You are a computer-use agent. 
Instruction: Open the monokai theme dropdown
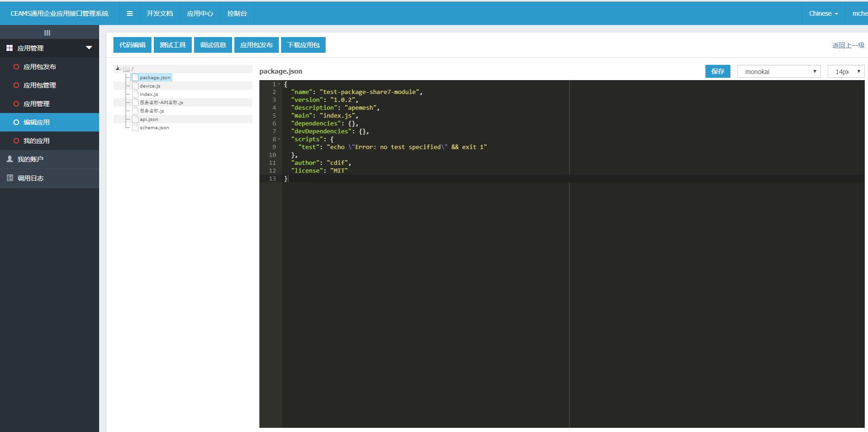779,71
